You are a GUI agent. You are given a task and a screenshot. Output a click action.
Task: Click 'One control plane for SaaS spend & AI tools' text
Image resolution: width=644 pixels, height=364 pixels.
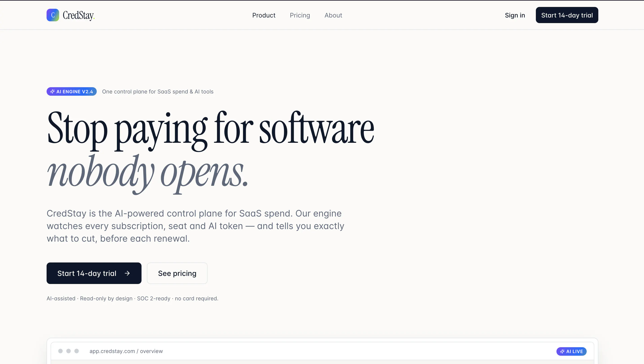click(158, 92)
